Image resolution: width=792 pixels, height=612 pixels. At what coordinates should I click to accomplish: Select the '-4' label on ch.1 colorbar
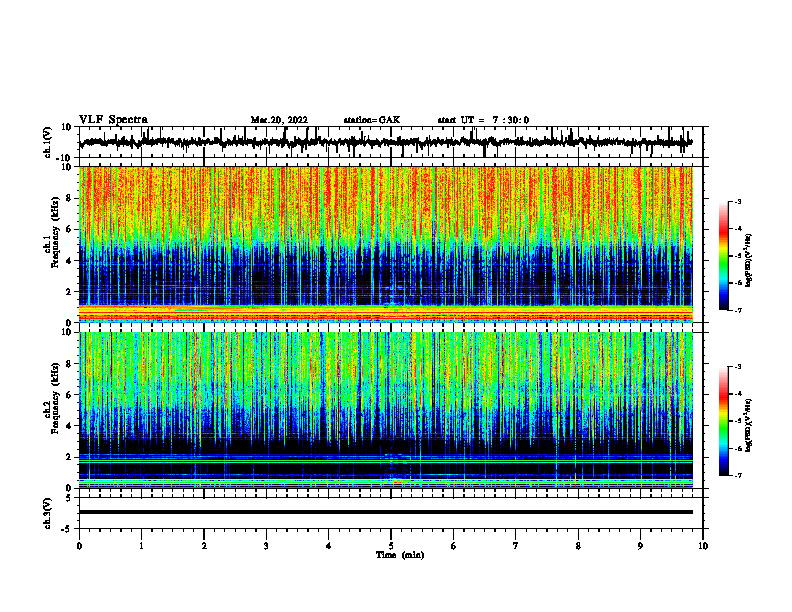(x=738, y=229)
